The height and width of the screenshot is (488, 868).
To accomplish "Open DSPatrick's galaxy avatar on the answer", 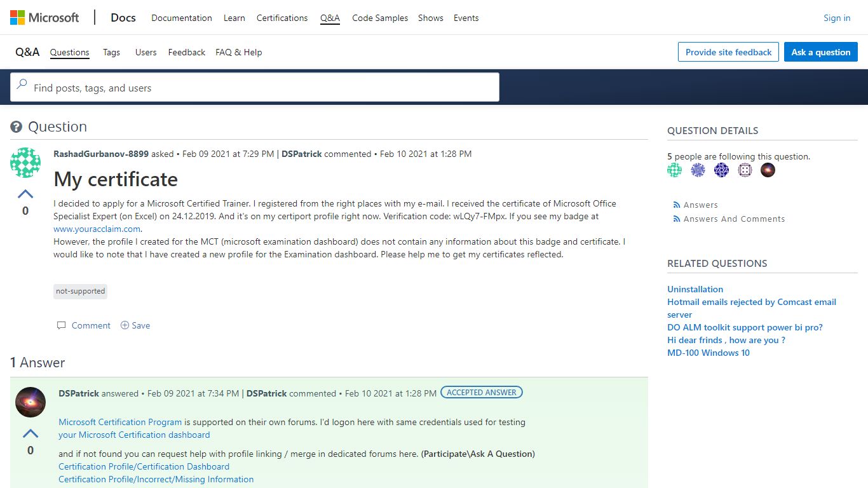I will [31, 402].
